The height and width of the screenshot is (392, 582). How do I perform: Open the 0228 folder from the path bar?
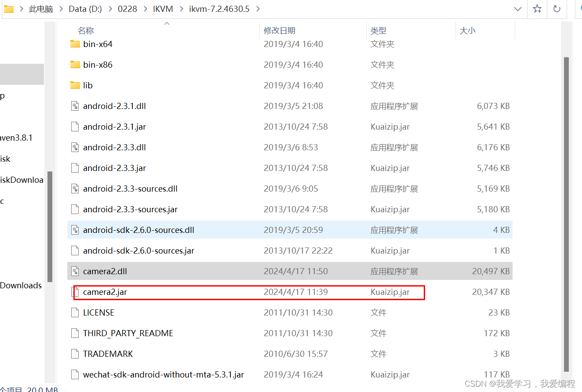127,8
